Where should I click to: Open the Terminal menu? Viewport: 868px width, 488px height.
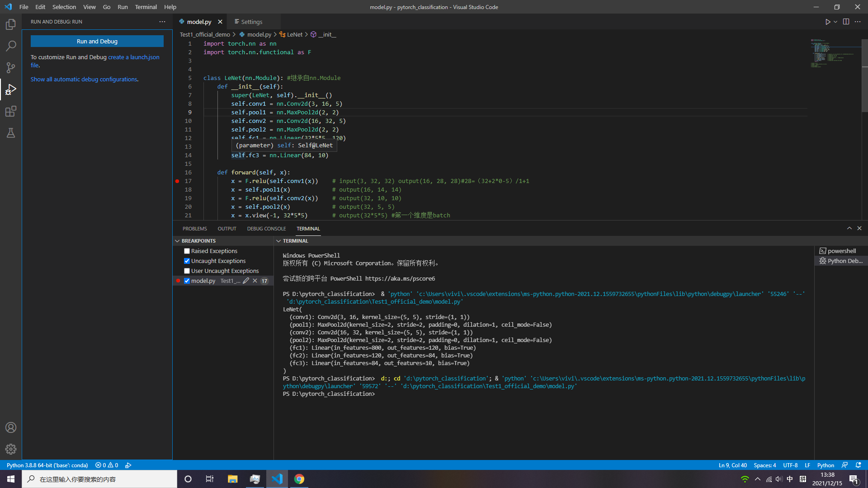coord(146,7)
